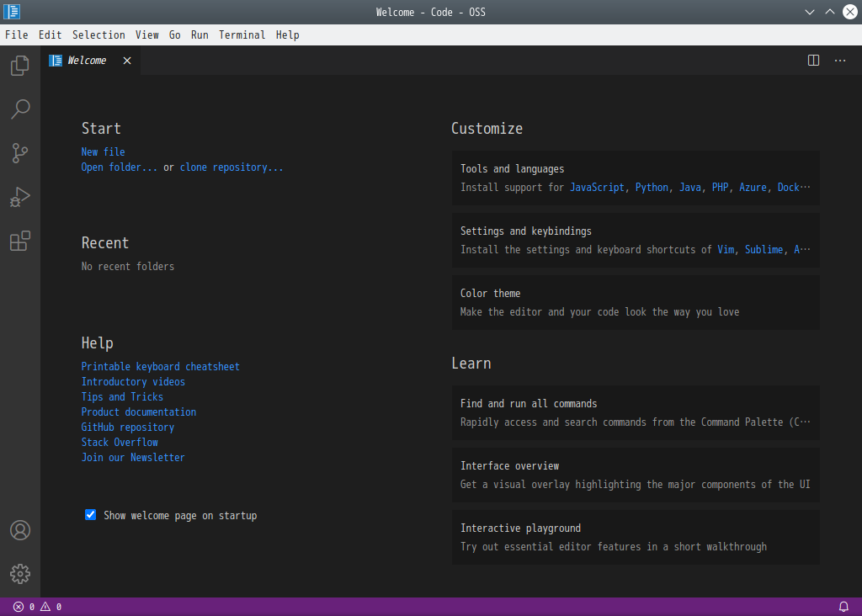This screenshot has width=862, height=616.
Task: Click the Settings and keybindings heading
Action: [526, 231]
